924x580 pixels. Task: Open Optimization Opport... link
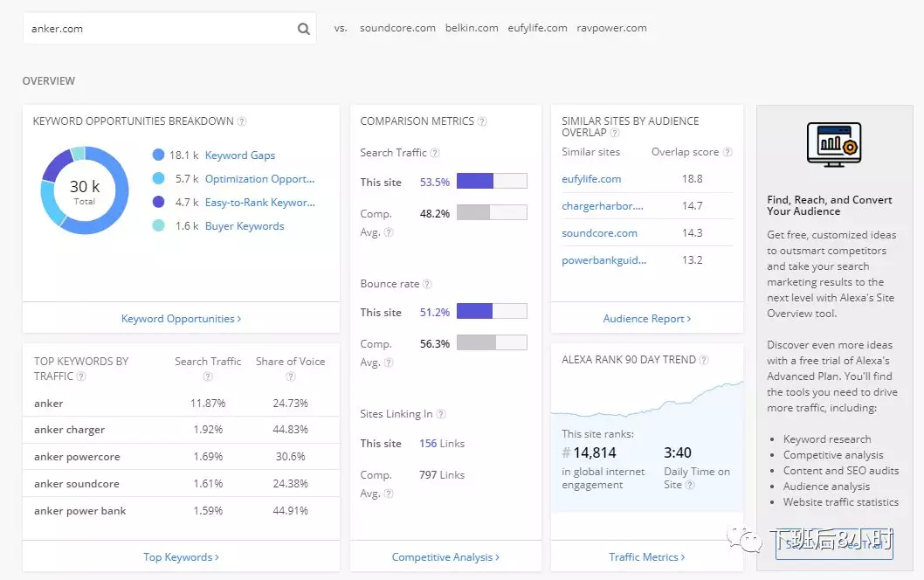pos(260,179)
